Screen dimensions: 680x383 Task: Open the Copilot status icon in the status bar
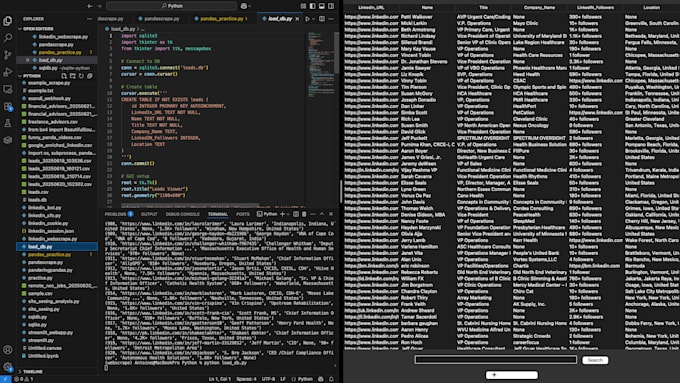(x=321, y=379)
